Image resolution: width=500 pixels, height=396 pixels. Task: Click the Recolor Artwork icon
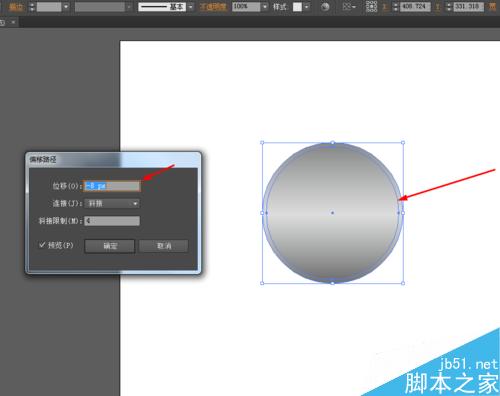(325, 7)
